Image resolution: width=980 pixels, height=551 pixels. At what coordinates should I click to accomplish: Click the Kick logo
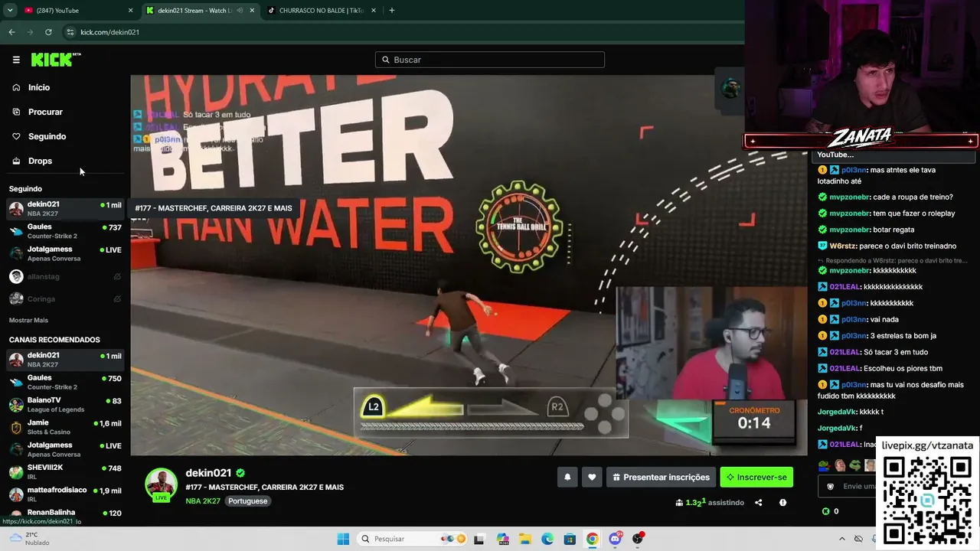pos(55,60)
